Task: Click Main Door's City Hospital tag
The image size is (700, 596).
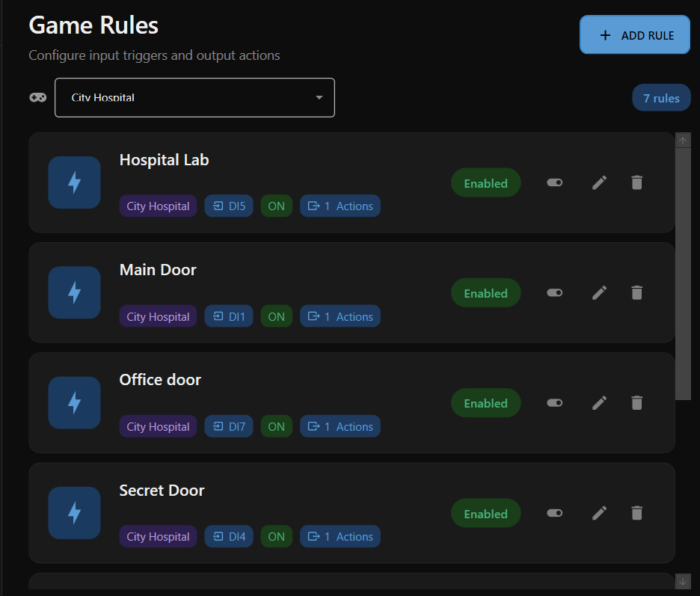Action: pos(158,316)
